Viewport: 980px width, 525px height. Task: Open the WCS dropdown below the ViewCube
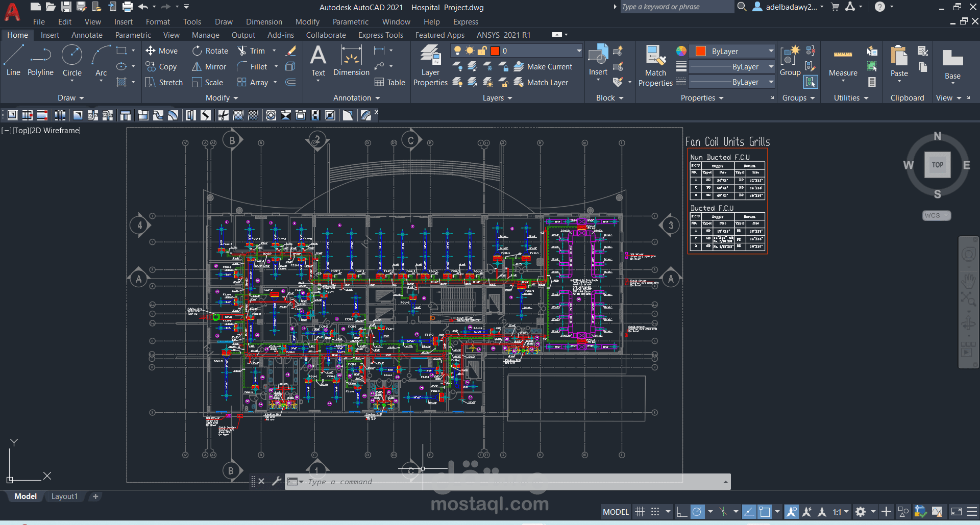click(x=936, y=215)
